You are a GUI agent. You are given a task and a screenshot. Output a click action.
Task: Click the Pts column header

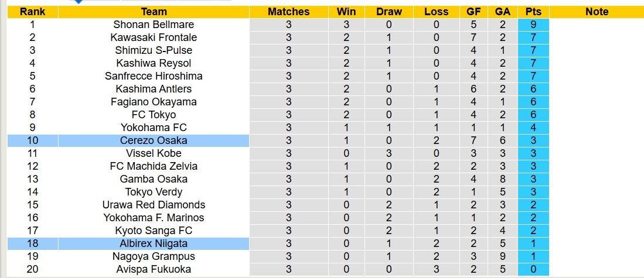[533, 12]
